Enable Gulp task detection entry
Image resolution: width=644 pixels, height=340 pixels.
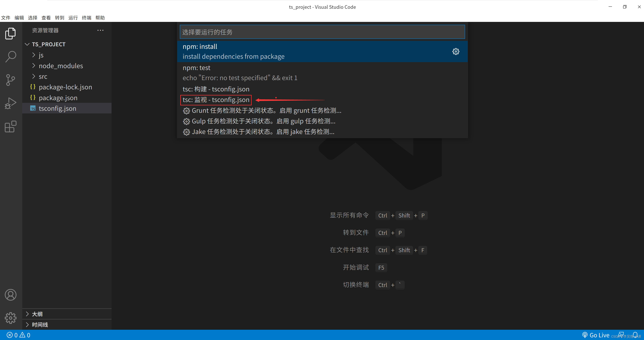point(322,121)
